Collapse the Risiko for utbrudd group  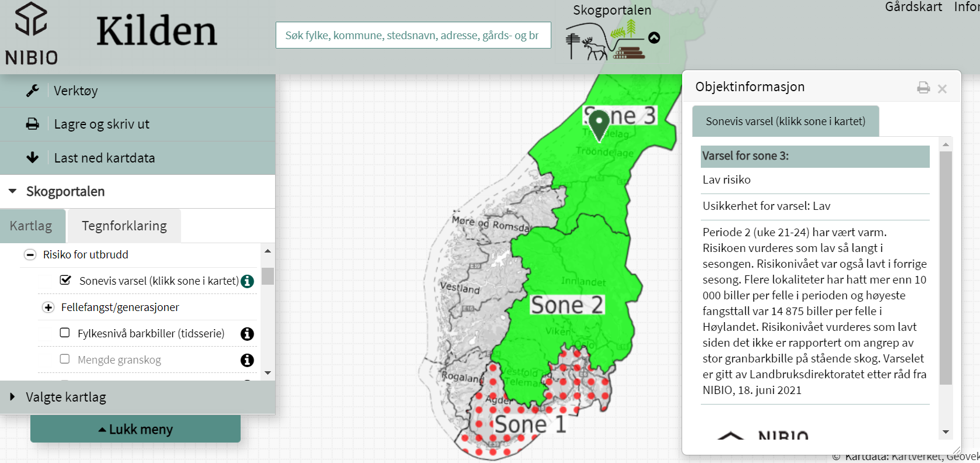point(30,255)
